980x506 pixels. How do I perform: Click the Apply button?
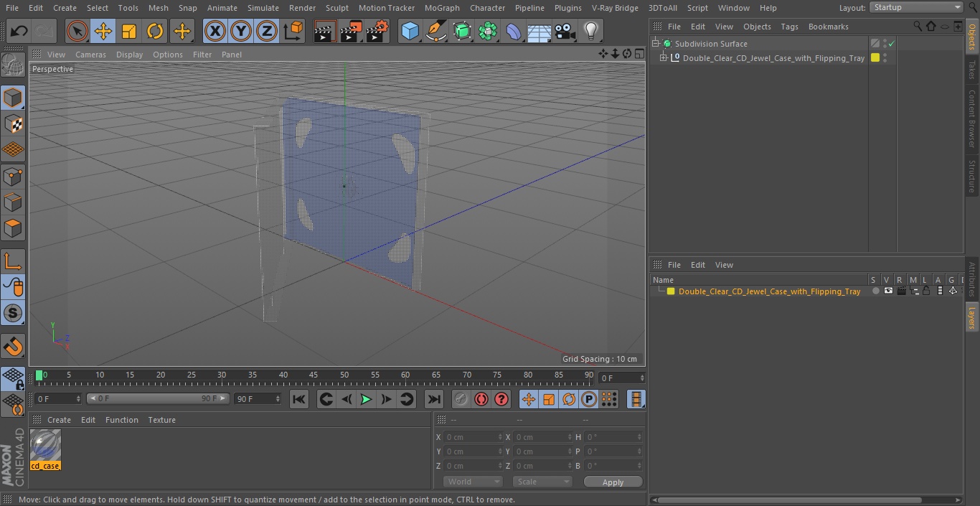point(613,482)
